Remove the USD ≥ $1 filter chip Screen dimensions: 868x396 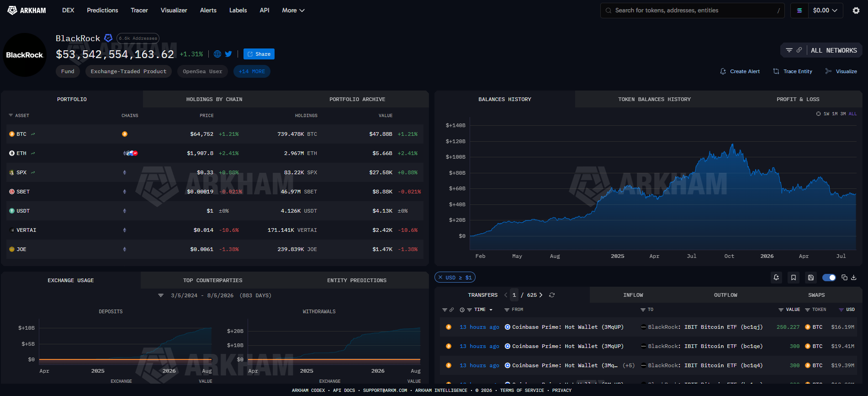point(440,278)
